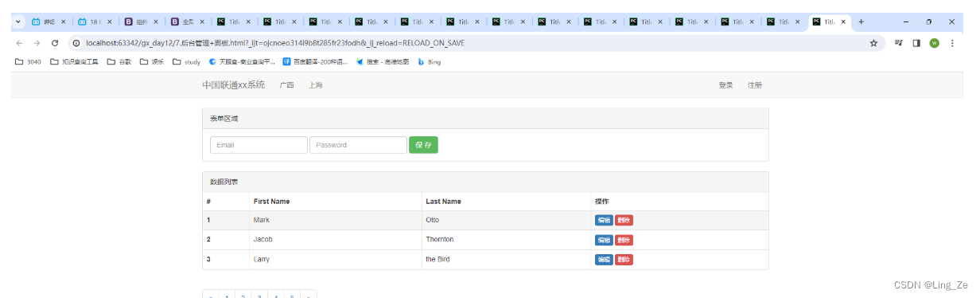Open the 天眼查 bookmark
The height and width of the screenshot is (298, 980).
242,61
